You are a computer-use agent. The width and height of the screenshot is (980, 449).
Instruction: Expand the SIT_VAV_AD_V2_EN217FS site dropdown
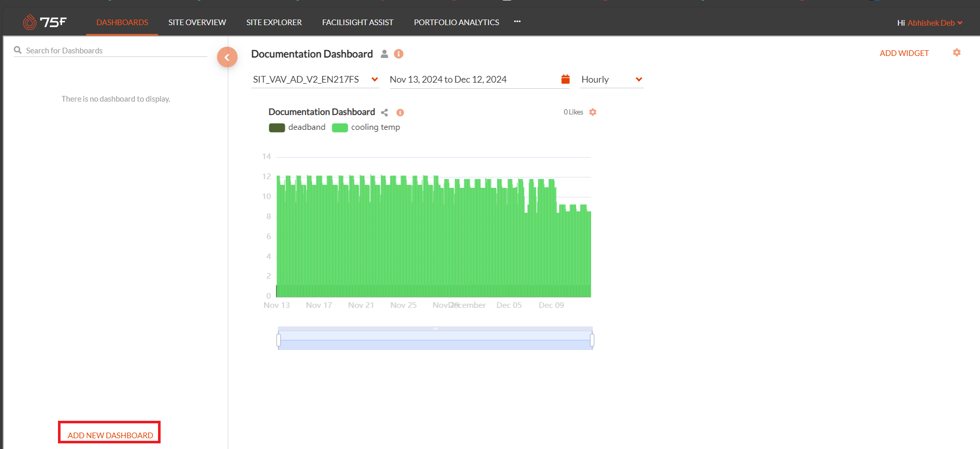[x=315, y=80]
